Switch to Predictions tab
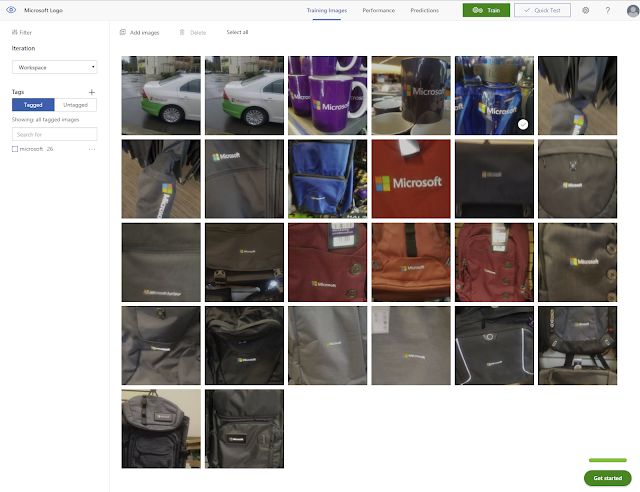The image size is (640, 492). point(424,10)
